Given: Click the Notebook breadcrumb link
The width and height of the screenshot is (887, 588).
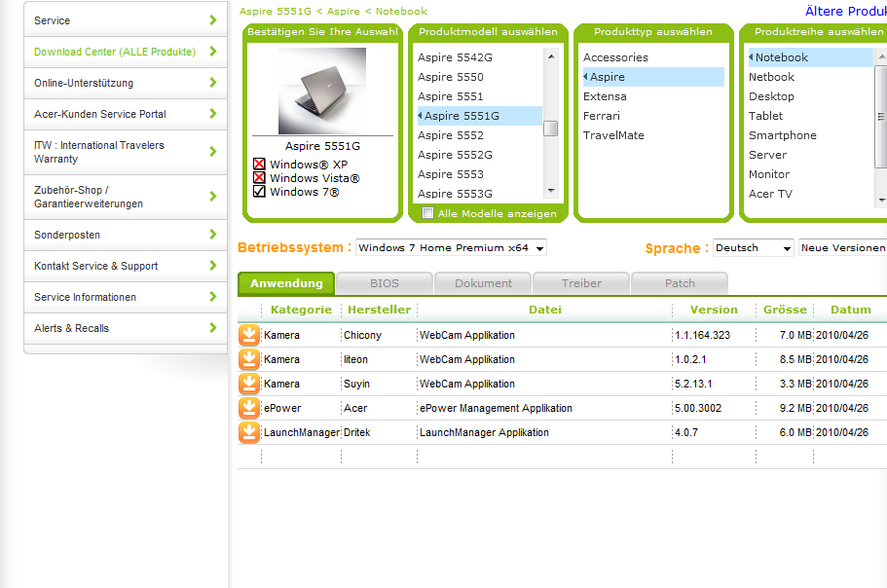Looking at the screenshot, I should click(x=402, y=12).
